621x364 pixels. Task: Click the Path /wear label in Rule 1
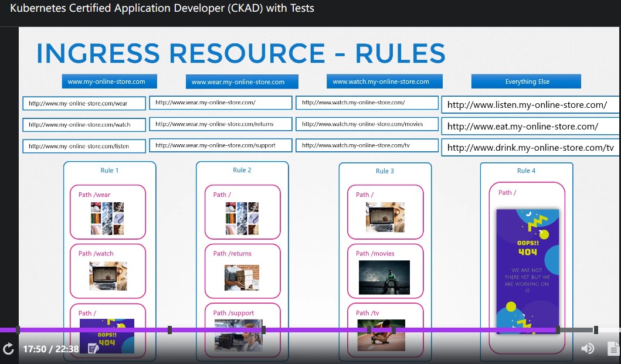point(94,195)
